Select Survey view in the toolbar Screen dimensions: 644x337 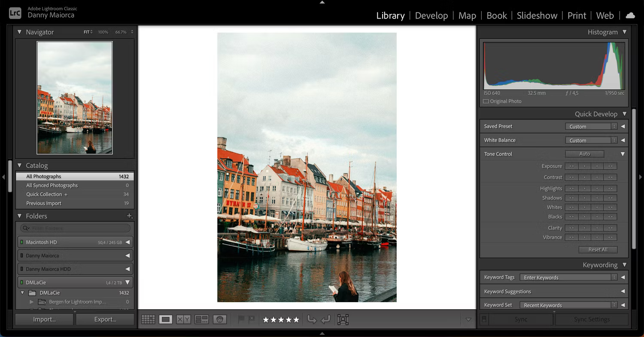click(x=200, y=319)
